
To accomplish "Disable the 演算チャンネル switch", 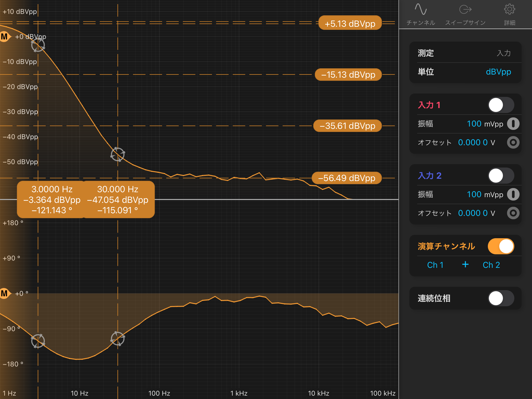I will [x=501, y=246].
